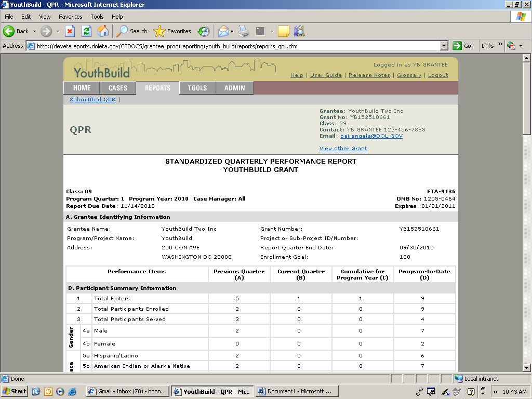Open the History toolbar icon
The width and height of the screenshot is (532, 399).
pos(203,31)
